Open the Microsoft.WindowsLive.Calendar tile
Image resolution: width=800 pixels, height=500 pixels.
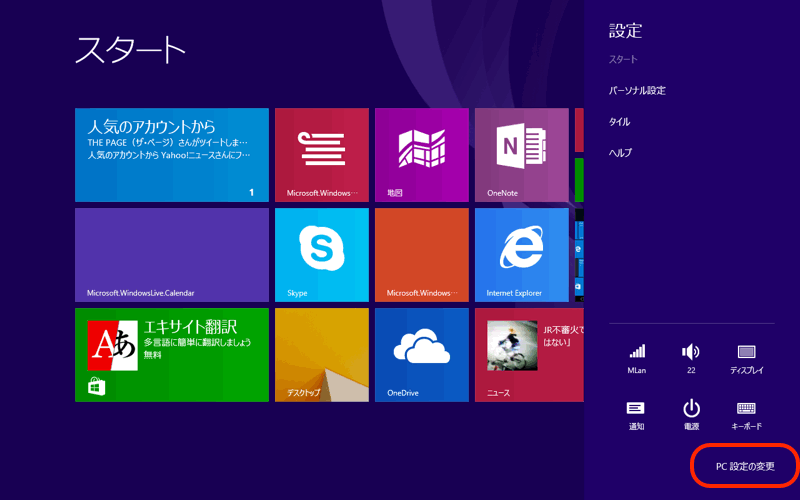[171, 254]
